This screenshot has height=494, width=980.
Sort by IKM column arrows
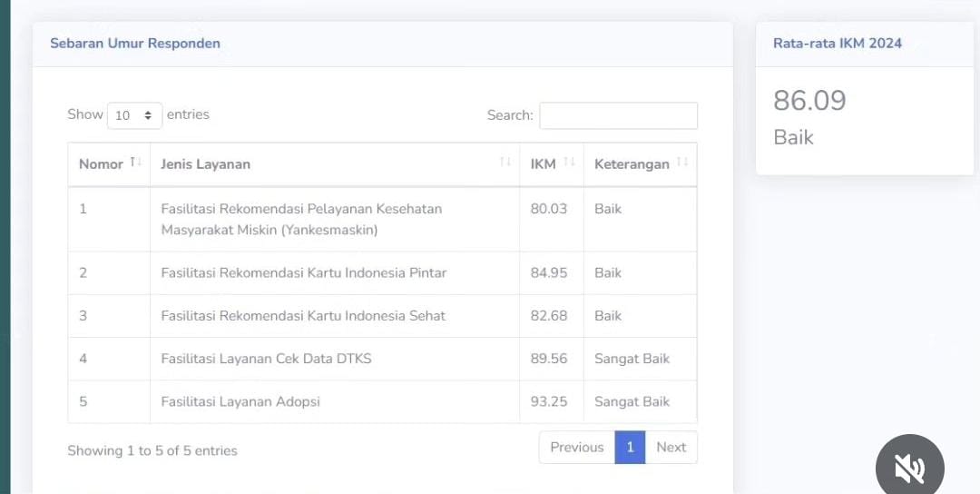569,163
